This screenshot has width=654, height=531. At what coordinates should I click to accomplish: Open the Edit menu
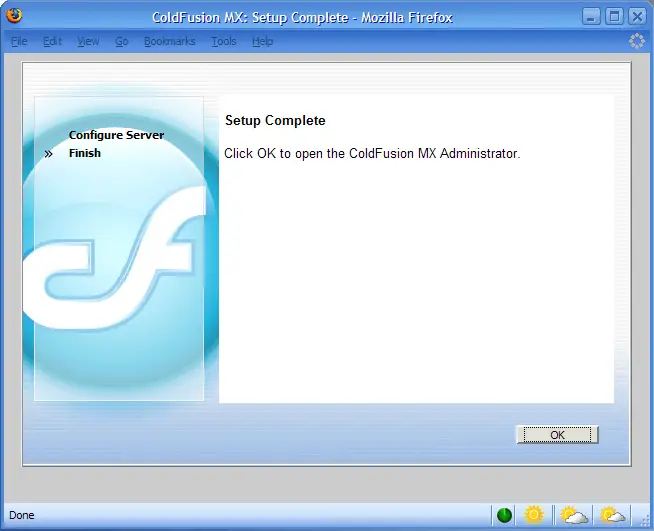(x=52, y=41)
